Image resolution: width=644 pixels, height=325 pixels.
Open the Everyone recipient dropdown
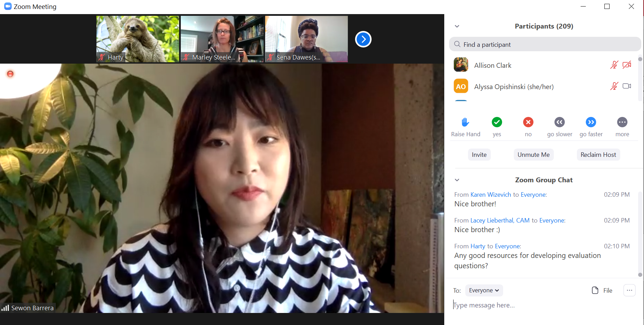point(484,290)
